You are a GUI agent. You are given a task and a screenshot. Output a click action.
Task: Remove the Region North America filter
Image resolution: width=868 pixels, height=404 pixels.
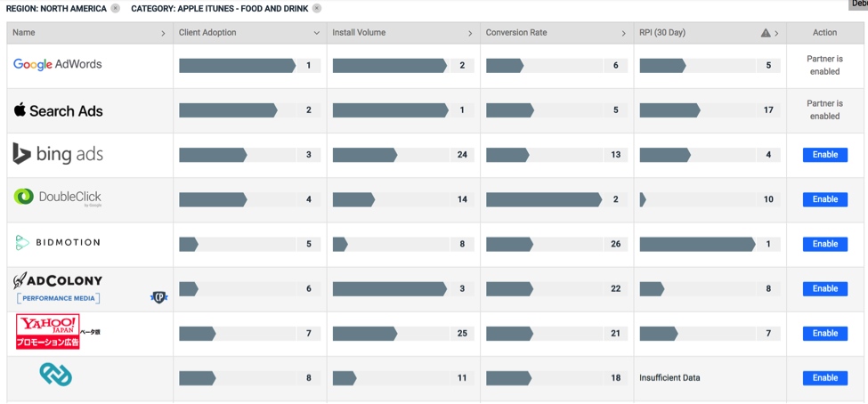[116, 9]
